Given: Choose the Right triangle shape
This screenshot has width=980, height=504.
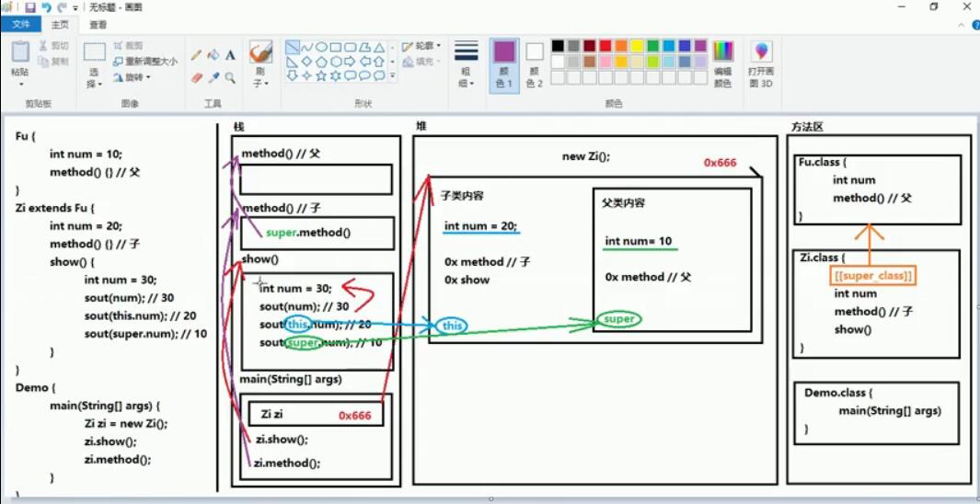Looking at the screenshot, I should [x=292, y=62].
